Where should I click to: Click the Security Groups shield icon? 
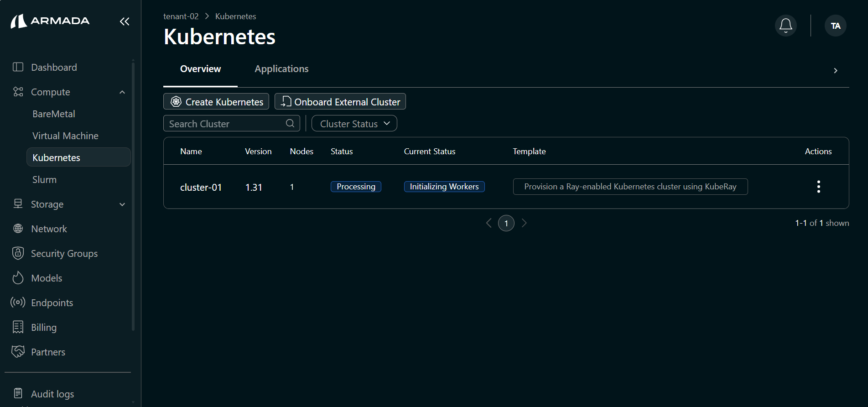(18, 253)
